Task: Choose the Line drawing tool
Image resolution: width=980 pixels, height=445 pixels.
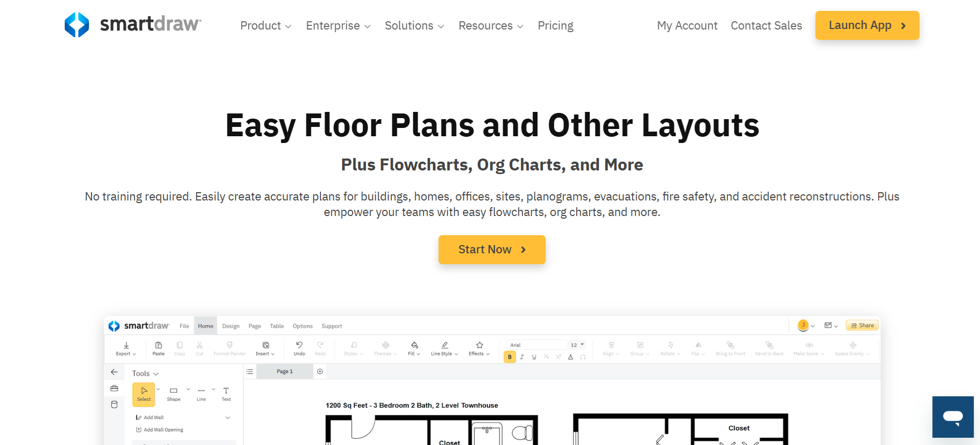Action: [x=201, y=394]
